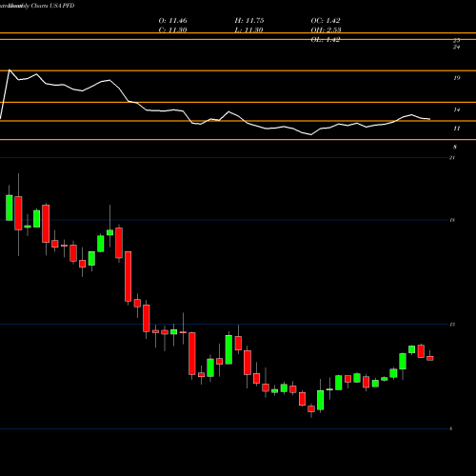The image size is (476, 476).
Task: Click the 'OH: 2.53' reading
Action: (x=326, y=30)
